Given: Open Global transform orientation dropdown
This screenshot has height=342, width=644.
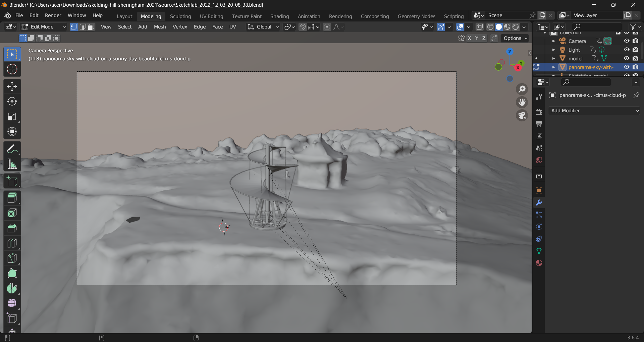Looking at the screenshot, I should point(263,27).
